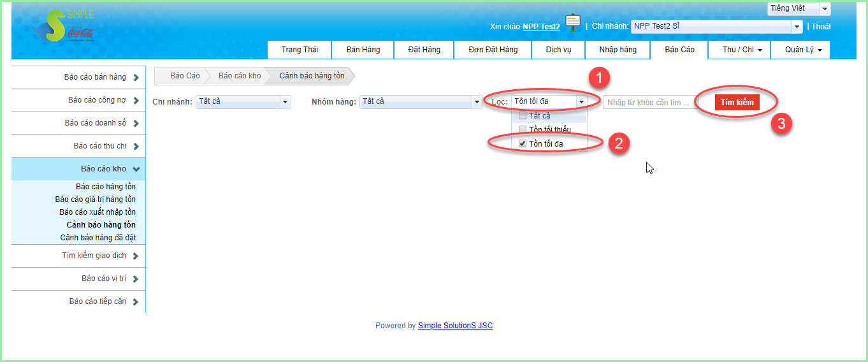Click the Thoát logout link

821,27
